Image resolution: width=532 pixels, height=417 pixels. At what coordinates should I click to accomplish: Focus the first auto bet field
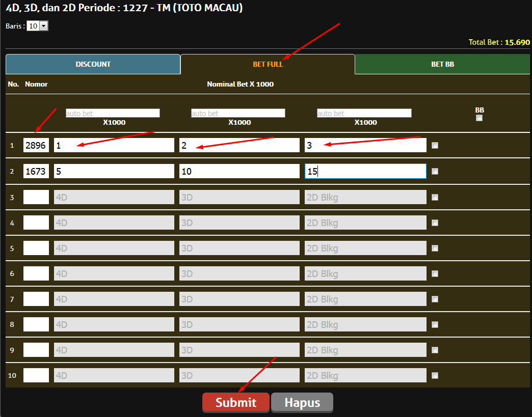point(113,113)
